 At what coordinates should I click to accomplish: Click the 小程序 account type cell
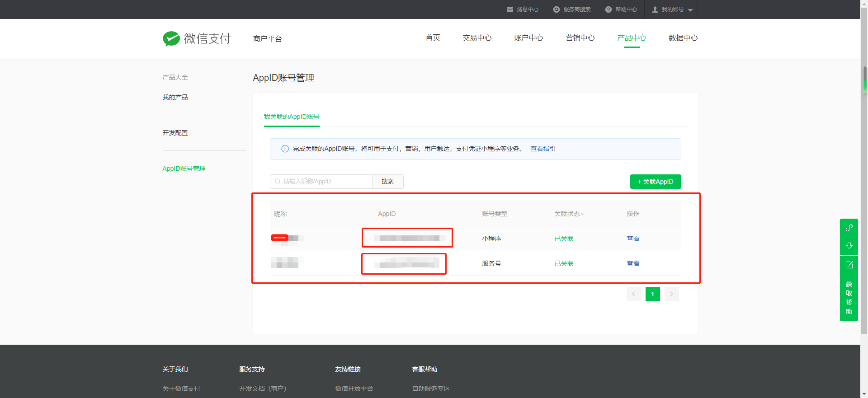point(491,239)
